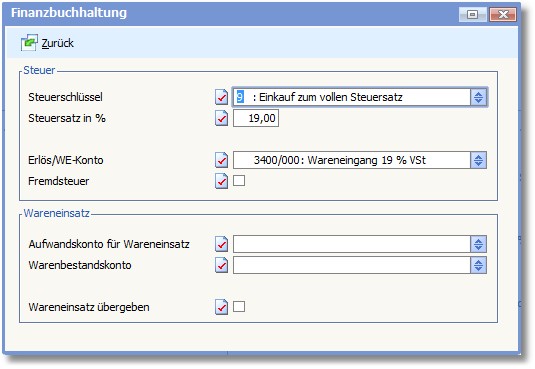Viewport: 535px width, 369px height.
Task: Click the green Zurück icon in toolbar
Action: point(29,43)
